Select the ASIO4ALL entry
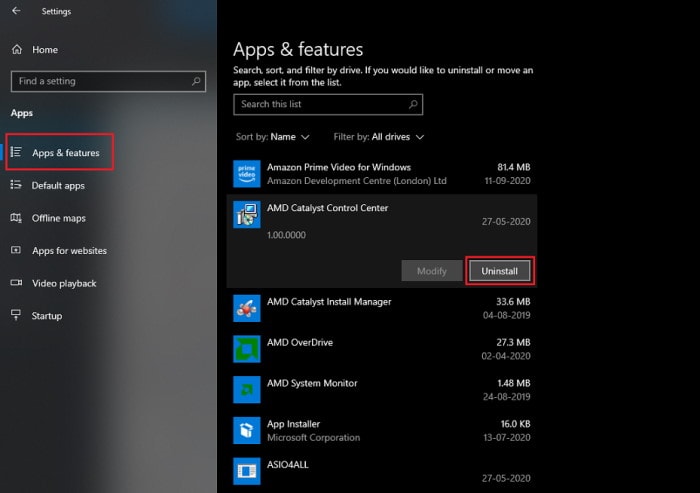The width and height of the screenshot is (700, 493). [x=382, y=471]
